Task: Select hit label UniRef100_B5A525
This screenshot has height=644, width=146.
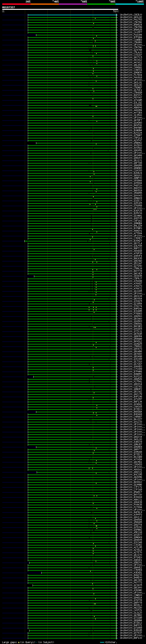Action: [x=131, y=30]
